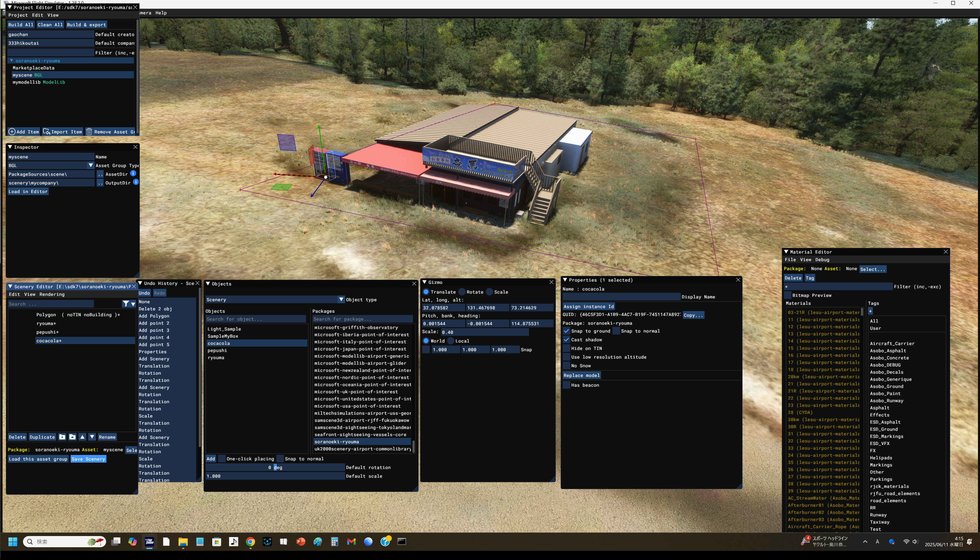Click the move-to-folder icon in Scenery Editor
Viewport: 980px width, 560px height.
(x=72, y=437)
